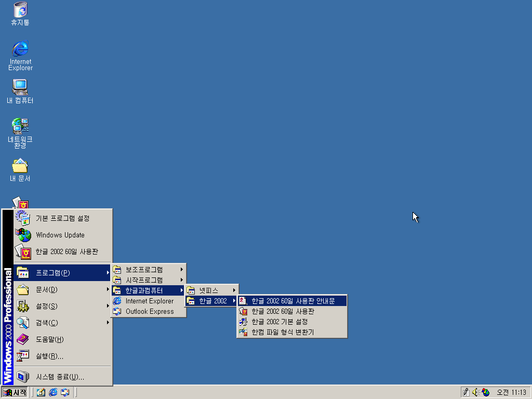Open Windows Update from Start menu
Image resolution: width=532 pixels, height=399 pixels.
[x=63, y=235]
